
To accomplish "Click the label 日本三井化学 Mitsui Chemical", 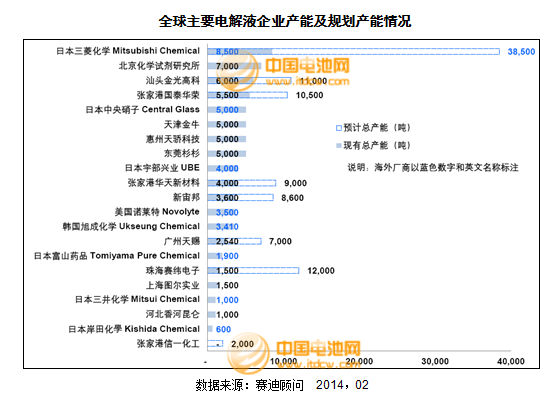I will tap(137, 300).
